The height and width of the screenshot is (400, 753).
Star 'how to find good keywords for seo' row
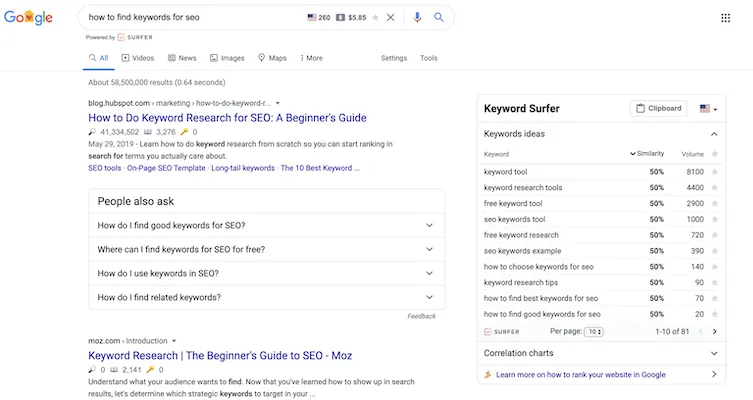pyautogui.click(x=715, y=315)
